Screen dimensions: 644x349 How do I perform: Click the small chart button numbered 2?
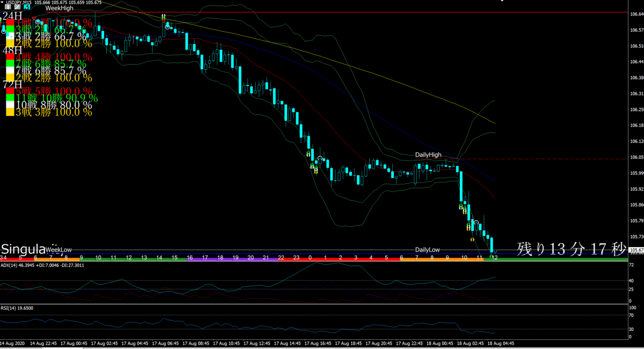[x=16, y=8]
